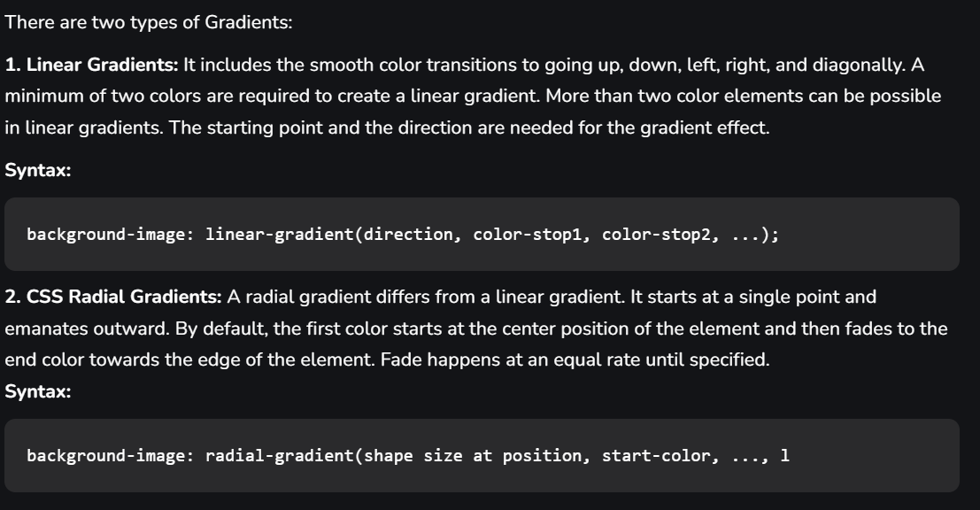Click the word "shape" in radial-gradient code
Viewport: 980px width, 510px height.
(x=388, y=456)
